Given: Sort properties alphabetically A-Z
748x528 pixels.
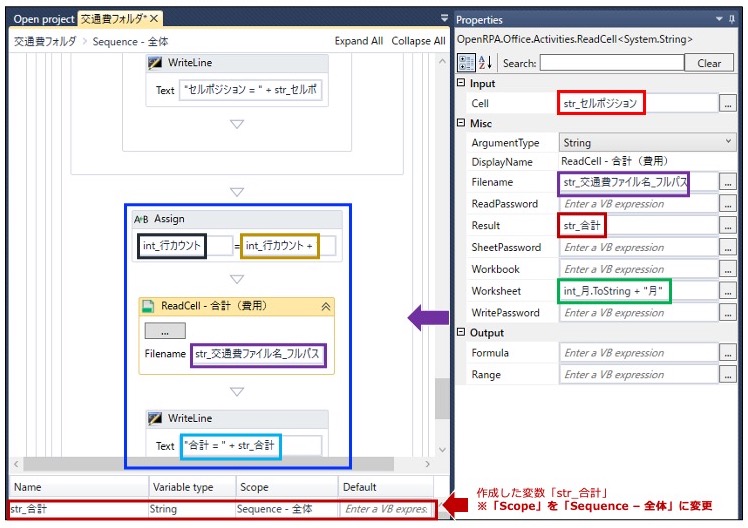Looking at the screenshot, I should 485,62.
